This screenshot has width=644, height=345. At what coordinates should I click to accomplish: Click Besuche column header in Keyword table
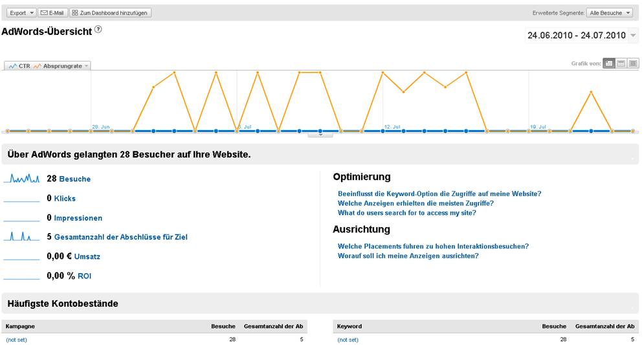coord(554,326)
